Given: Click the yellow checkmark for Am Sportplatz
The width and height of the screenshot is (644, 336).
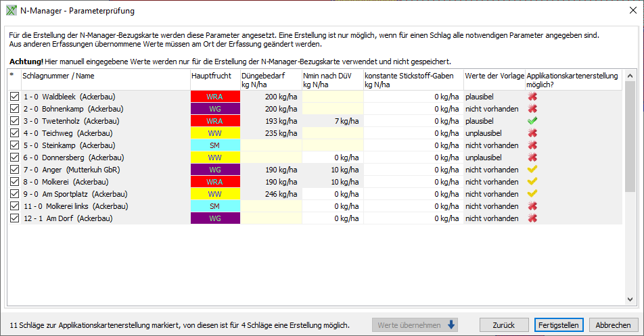Looking at the screenshot, I should click(533, 194).
